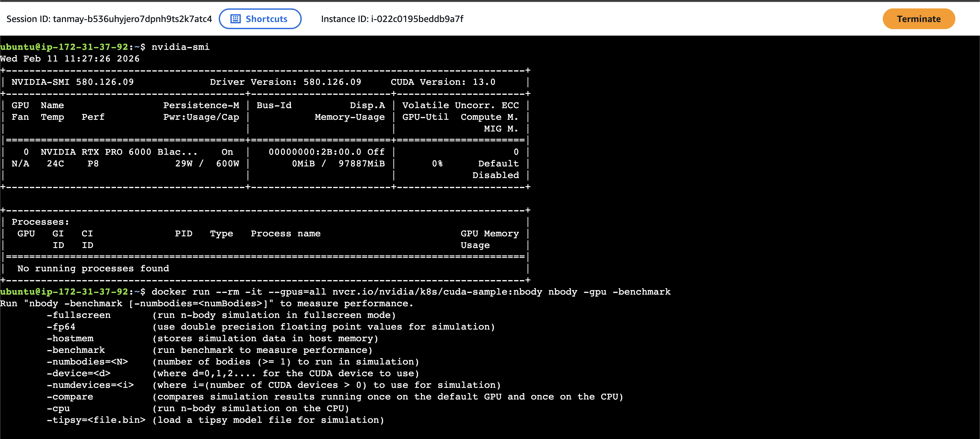Screen dimensions: 980x439
Task: Click the 'Persistence-M' column header
Action: 201,105
